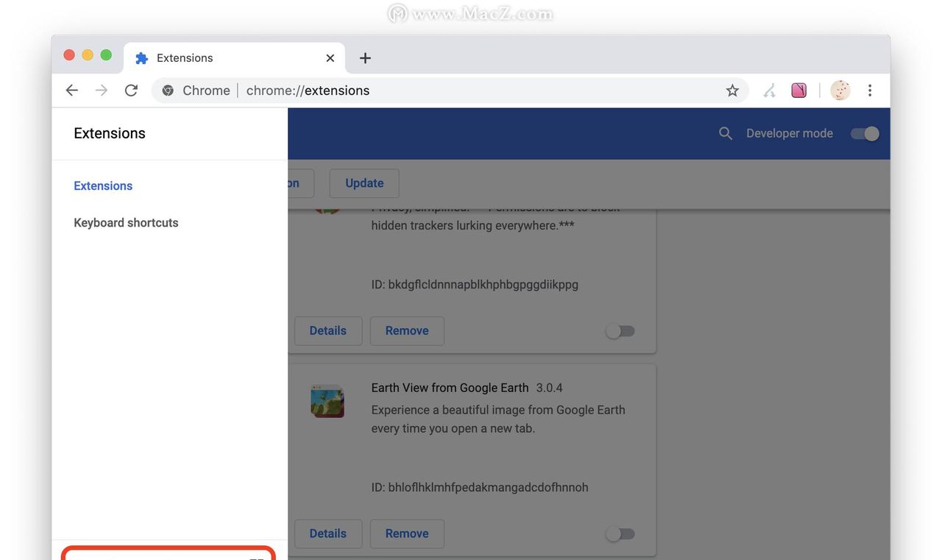
Task: Open Details for Earth View extension
Action: (x=327, y=534)
